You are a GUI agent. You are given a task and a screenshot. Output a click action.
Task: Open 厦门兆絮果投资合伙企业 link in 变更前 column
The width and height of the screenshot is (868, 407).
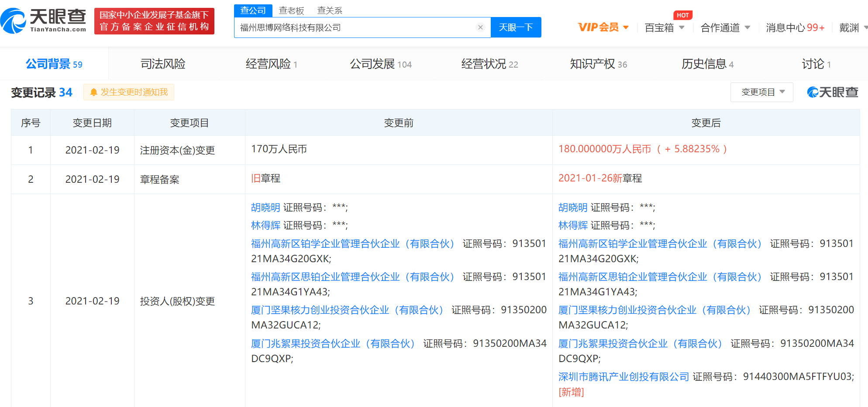[x=334, y=343]
